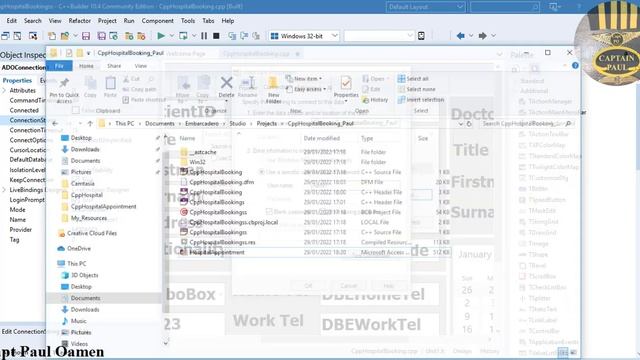
Task: Select Music in the navigation pane
Action: point(78,321)
